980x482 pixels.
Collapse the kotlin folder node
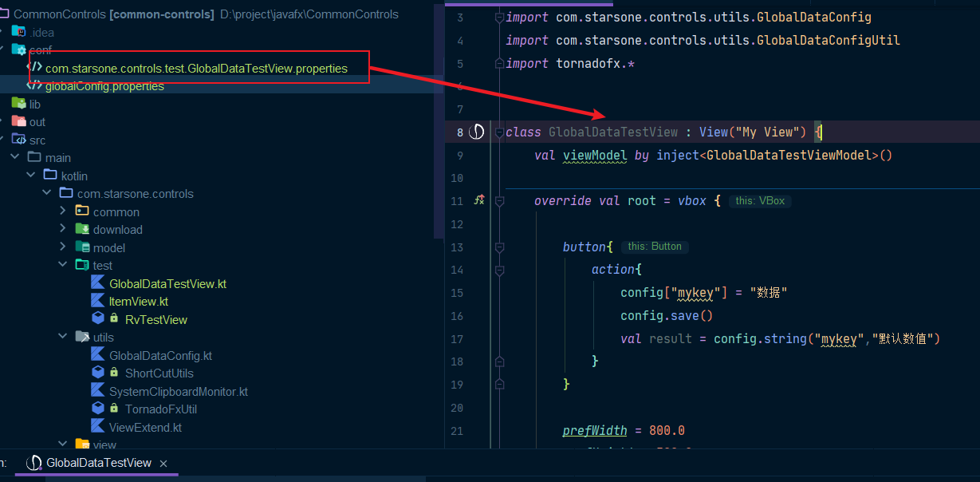coord(30,176)
